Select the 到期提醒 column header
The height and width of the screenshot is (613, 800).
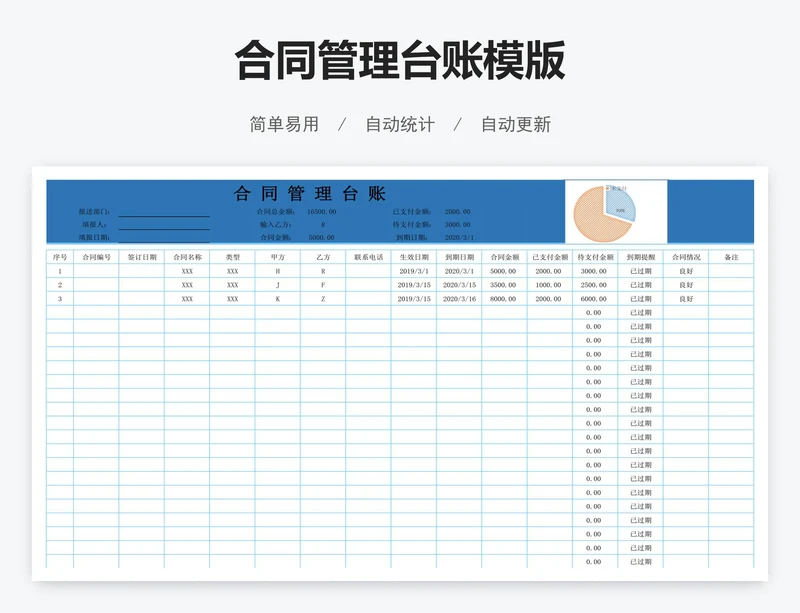pos(641,257)
